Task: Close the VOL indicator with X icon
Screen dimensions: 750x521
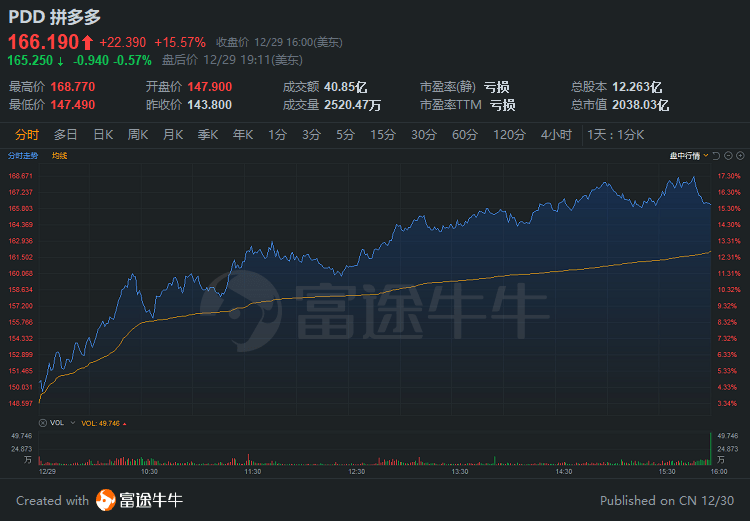Action: click(43, 423)
